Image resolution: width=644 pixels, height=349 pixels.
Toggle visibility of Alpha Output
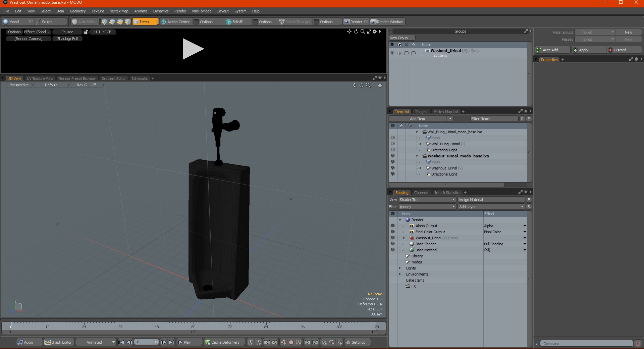[392, 226]
